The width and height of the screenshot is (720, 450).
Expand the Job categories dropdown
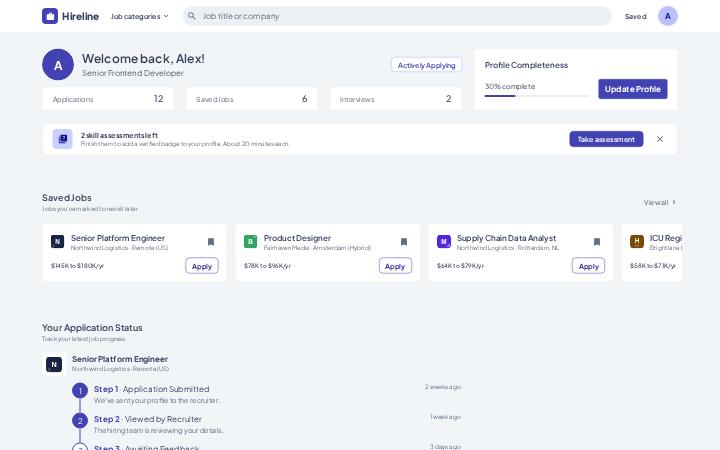140,16
